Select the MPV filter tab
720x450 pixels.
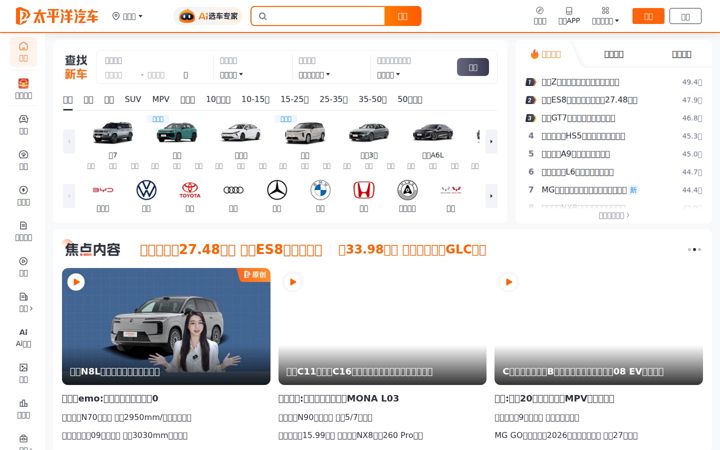coord(161,99)
